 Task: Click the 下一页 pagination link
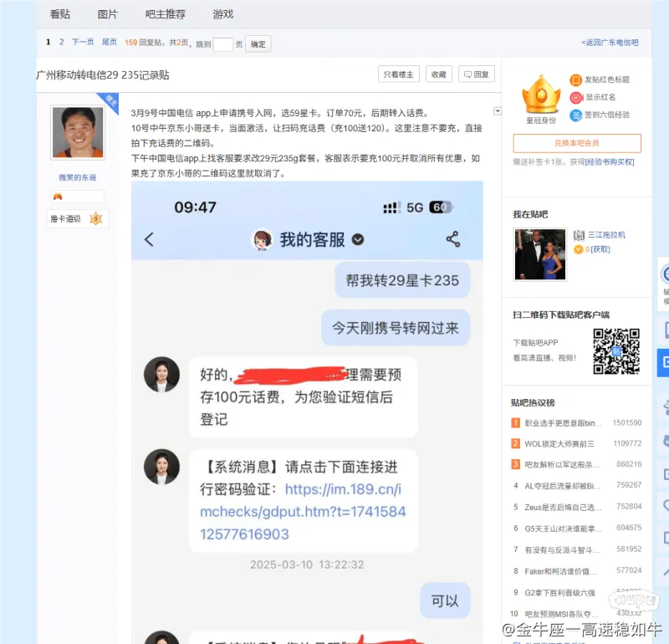pos(82,42)
